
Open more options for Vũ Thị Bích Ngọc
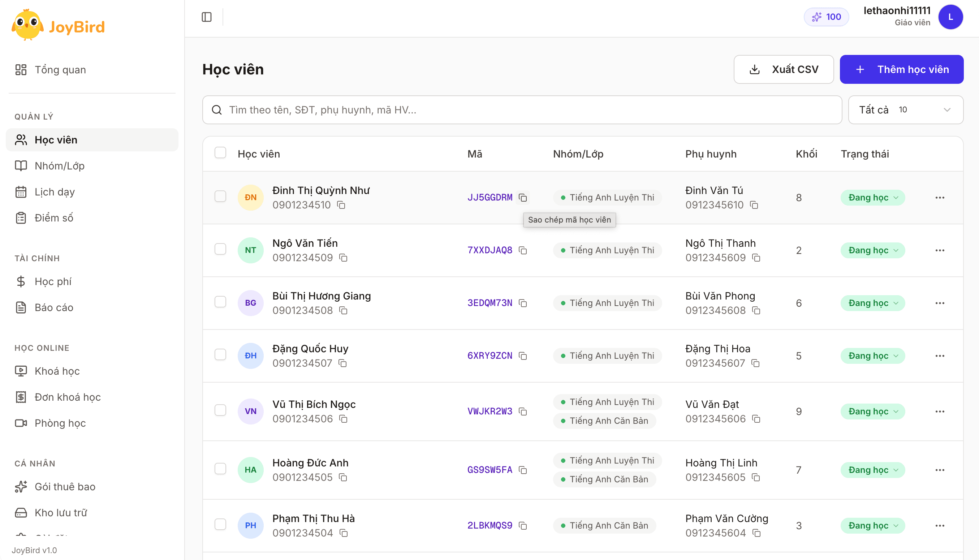[x=940, y=412]
